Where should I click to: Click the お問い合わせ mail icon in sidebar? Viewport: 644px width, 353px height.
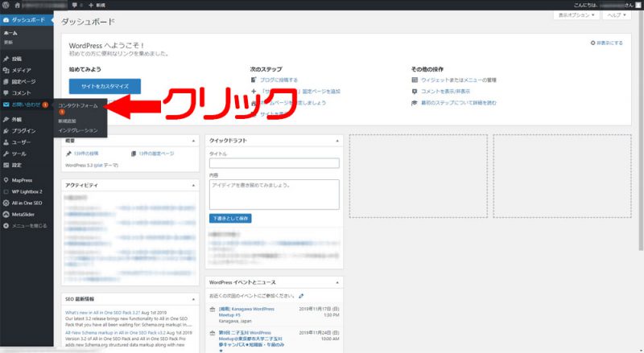tap(6, 105)
